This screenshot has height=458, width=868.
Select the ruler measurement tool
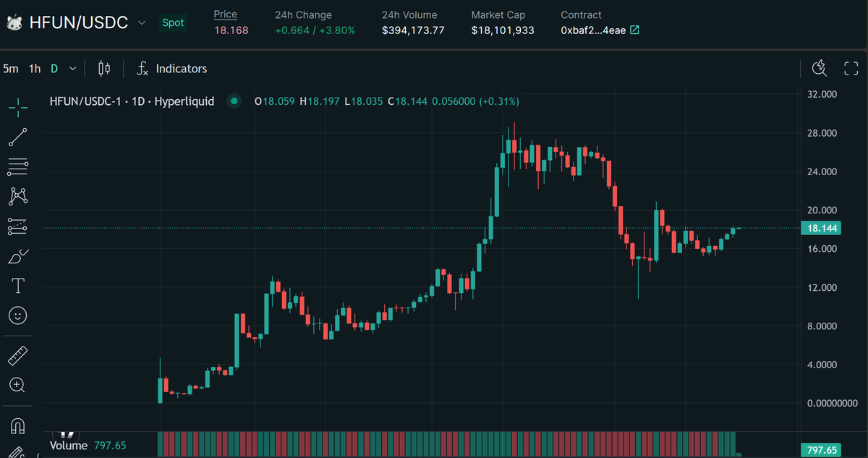(x=17, y=355)
